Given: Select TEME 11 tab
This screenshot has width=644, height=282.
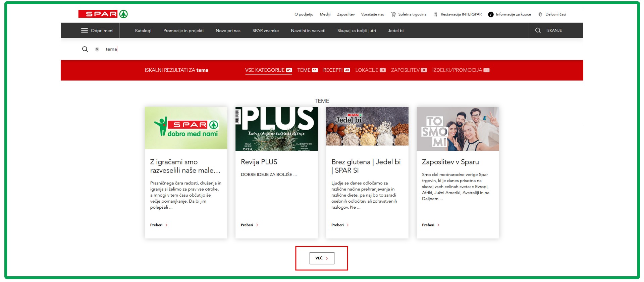Looking at the screenshot, I should [x=308, y=70].
